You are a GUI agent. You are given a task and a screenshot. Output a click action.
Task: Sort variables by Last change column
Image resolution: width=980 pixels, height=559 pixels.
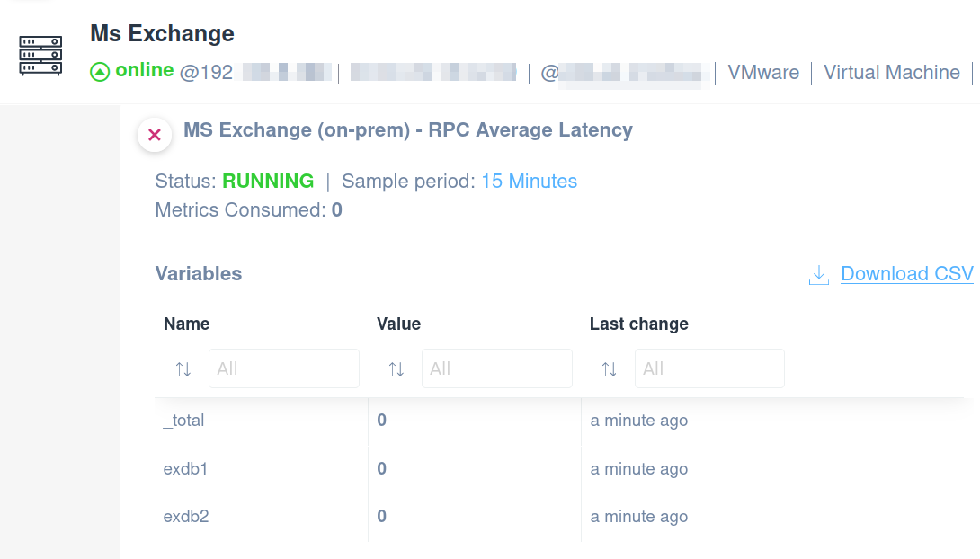tap(610, 369)
